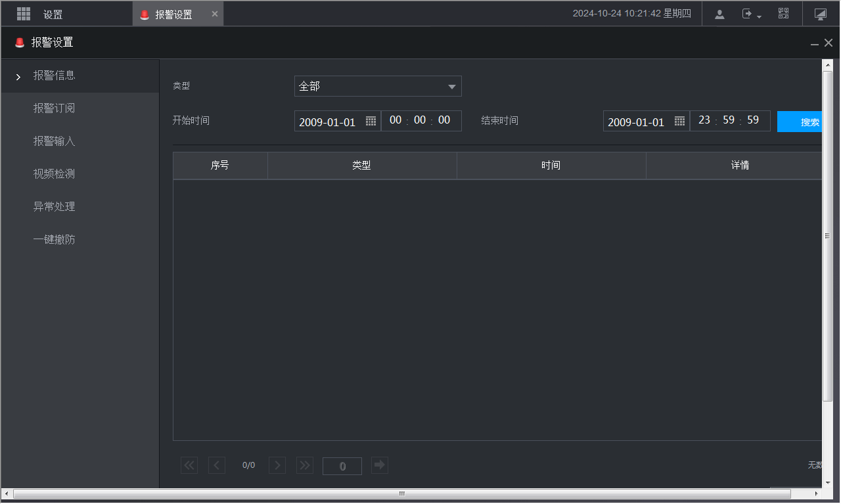Viewport: 841px width, 504px height.
Task: Click the horizontal scrollbar at the bottom
Action: (401, 493)
